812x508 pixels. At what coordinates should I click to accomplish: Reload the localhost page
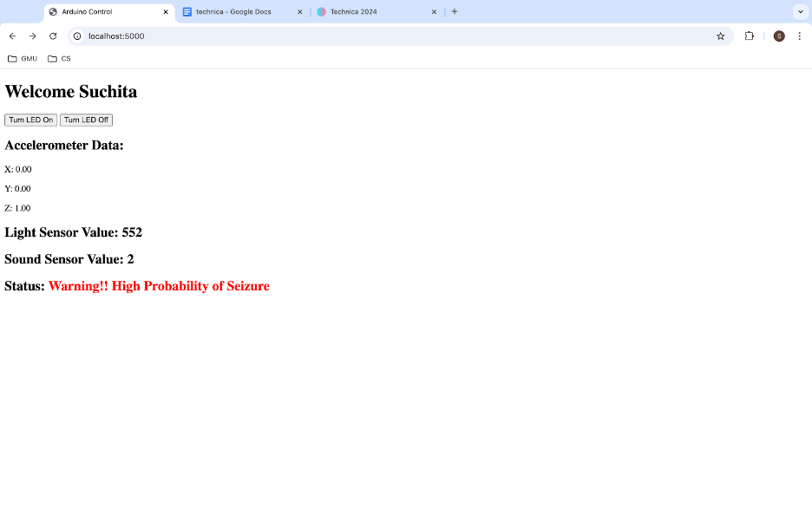tap(53, 36)
